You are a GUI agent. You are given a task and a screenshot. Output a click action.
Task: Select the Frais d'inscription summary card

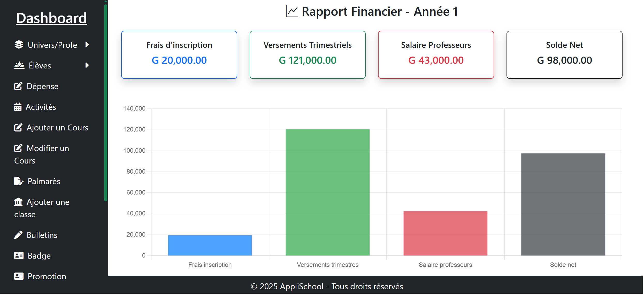pos(179,55)
